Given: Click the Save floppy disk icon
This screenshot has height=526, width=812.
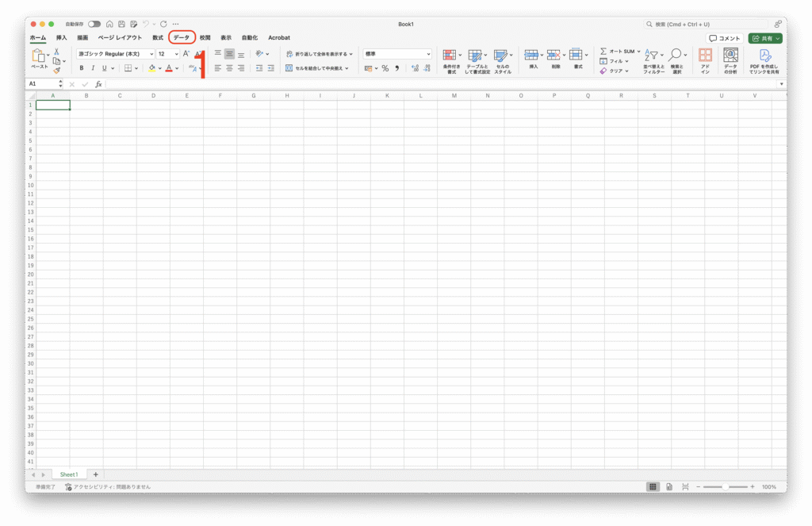Looking at the screenshot, I should (x=121, y=24).
